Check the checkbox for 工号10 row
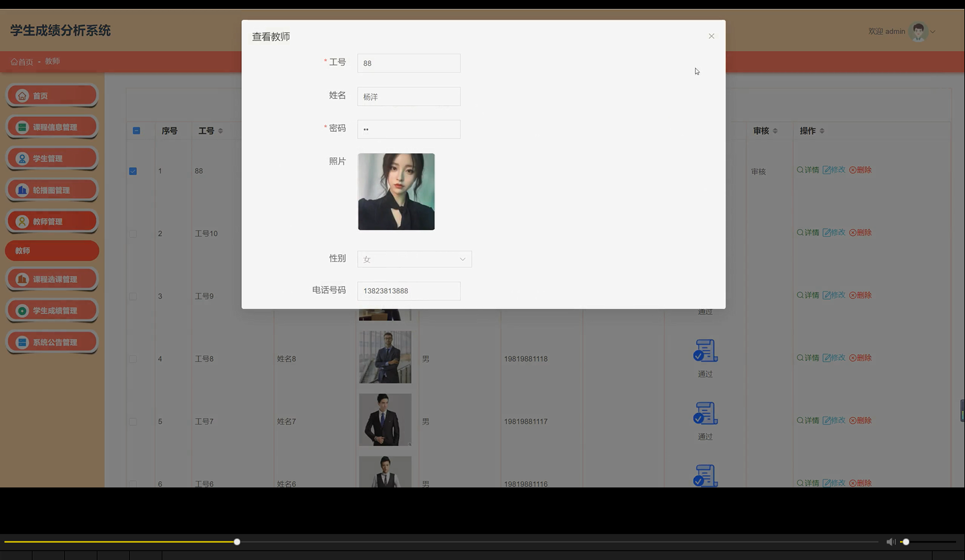 click(132, 234)
